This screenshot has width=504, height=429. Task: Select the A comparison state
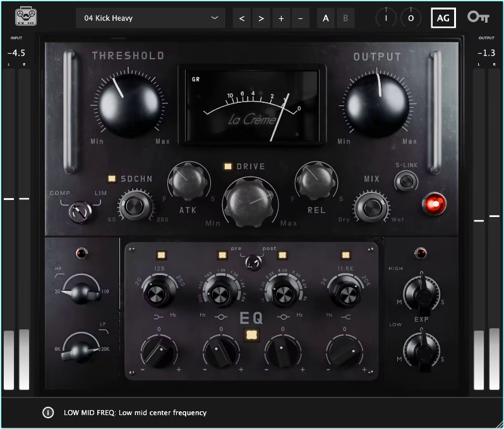pos(326,18)
